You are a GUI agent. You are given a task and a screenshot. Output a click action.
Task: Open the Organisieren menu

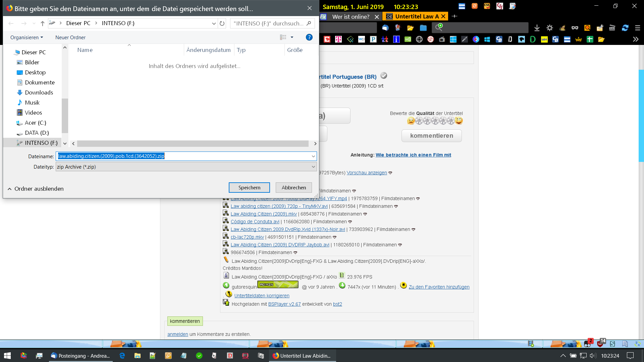point(26,38)
